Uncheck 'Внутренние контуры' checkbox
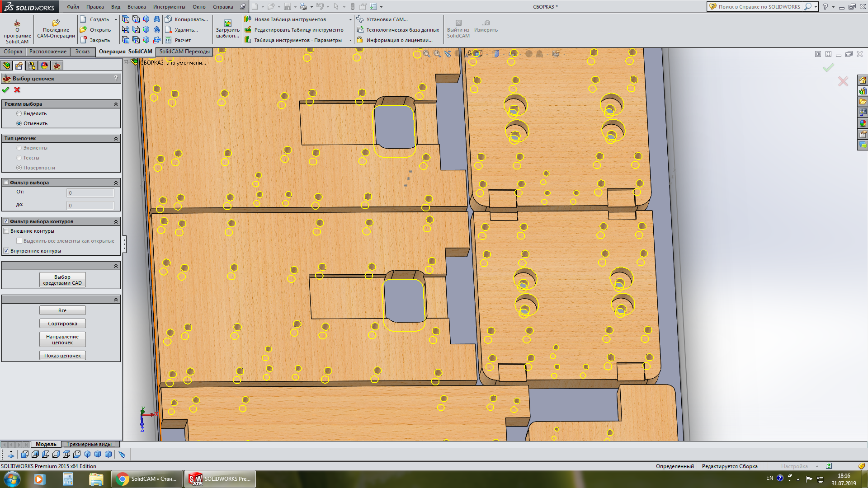The width and height of the screenshot is (868, 488). pyautogui.click(x=6, y=251)
